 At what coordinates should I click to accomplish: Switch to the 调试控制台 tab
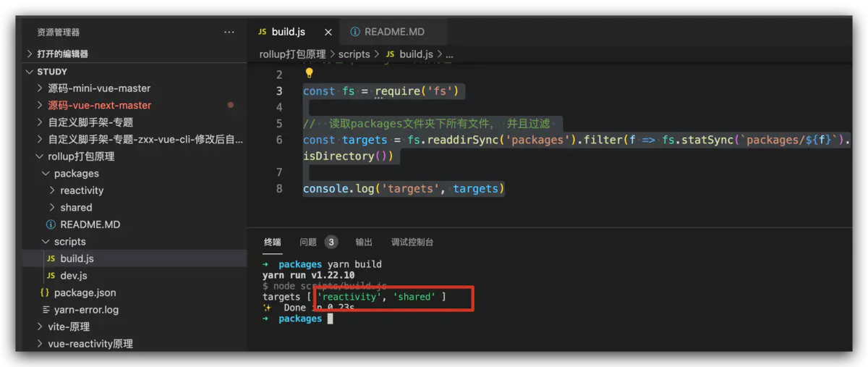[412, 242]
